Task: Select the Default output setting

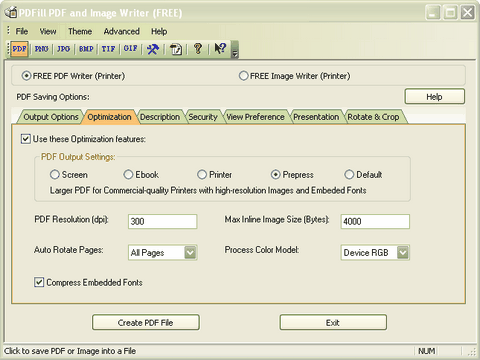Action: (363, 174)
